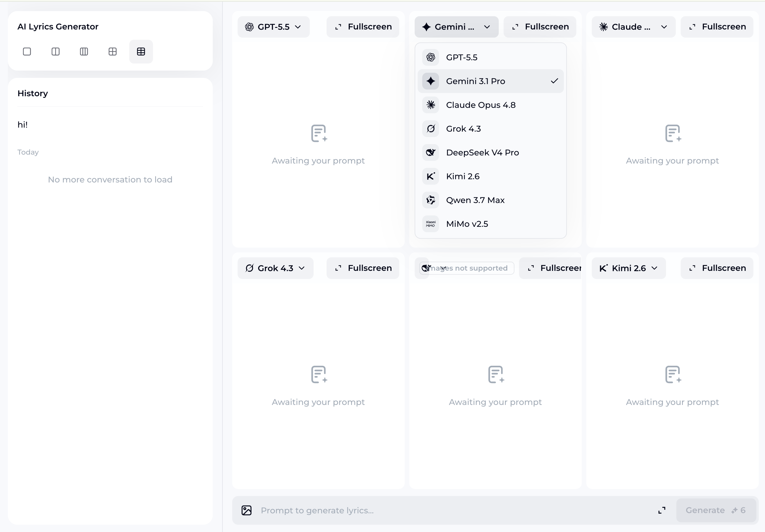Viewport: 765px width, 532px height.
Task: Collapse the Gemini model dropdown
Action: (457, 27)
